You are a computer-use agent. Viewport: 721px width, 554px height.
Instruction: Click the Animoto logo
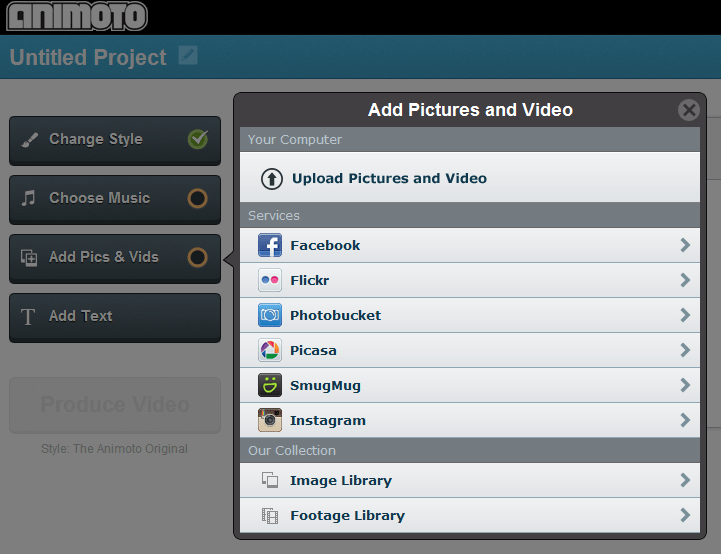coord(77,16)
